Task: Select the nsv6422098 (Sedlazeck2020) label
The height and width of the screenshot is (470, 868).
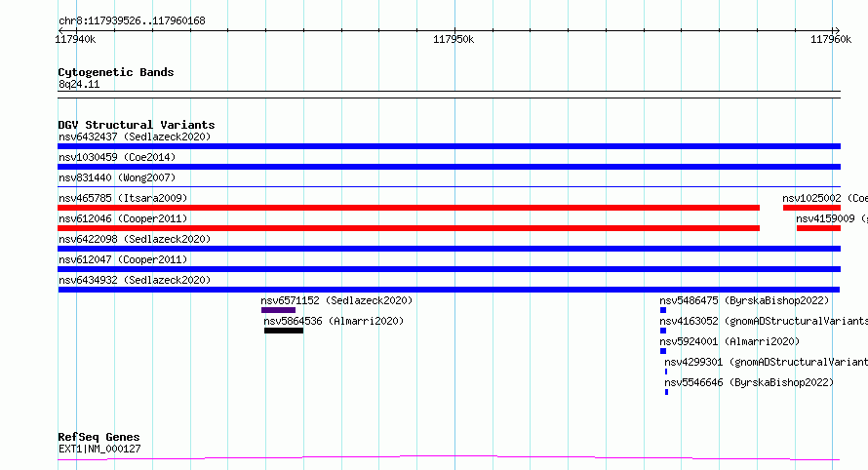Action: [x=135, y=239]
